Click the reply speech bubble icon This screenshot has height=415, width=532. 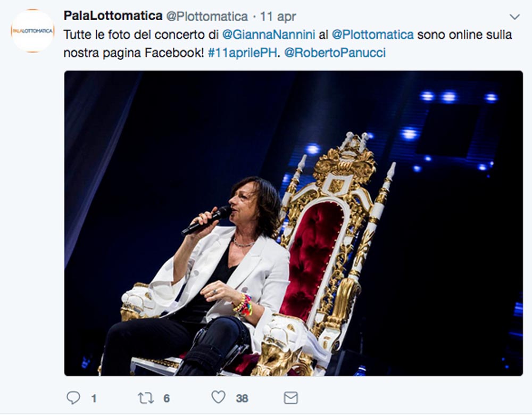(73, 397)
